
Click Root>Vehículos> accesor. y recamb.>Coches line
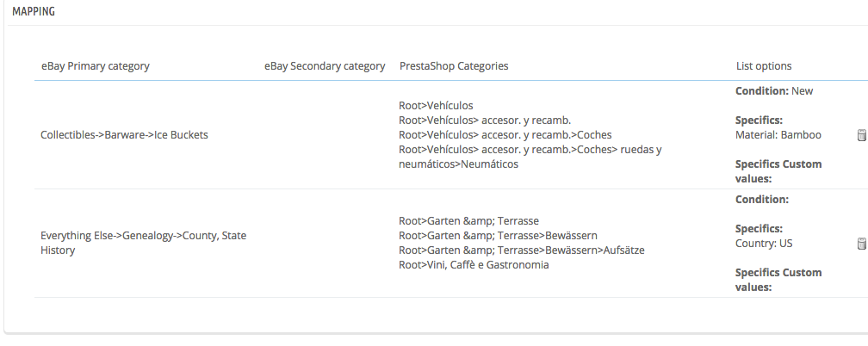tap(505, 135)
